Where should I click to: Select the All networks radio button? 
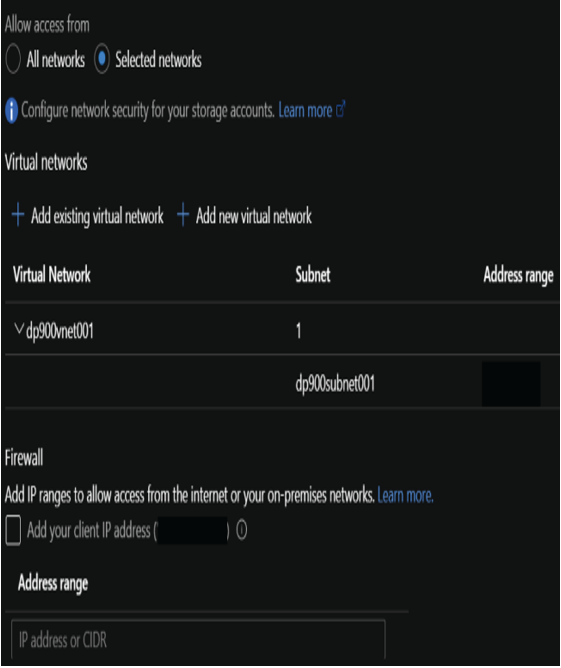coord(13,59)
